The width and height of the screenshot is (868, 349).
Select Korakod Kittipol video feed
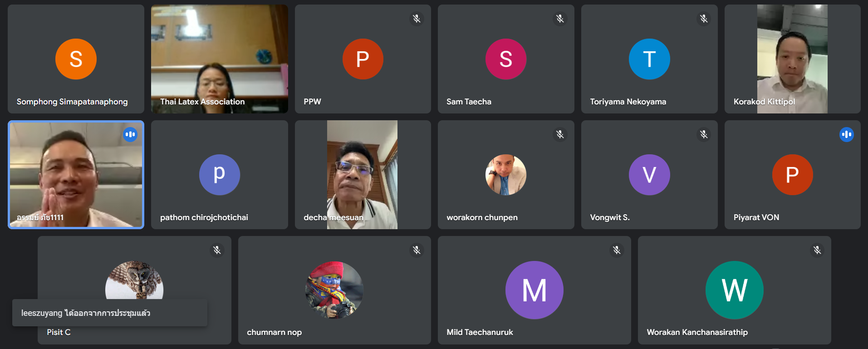coord(792,59)
